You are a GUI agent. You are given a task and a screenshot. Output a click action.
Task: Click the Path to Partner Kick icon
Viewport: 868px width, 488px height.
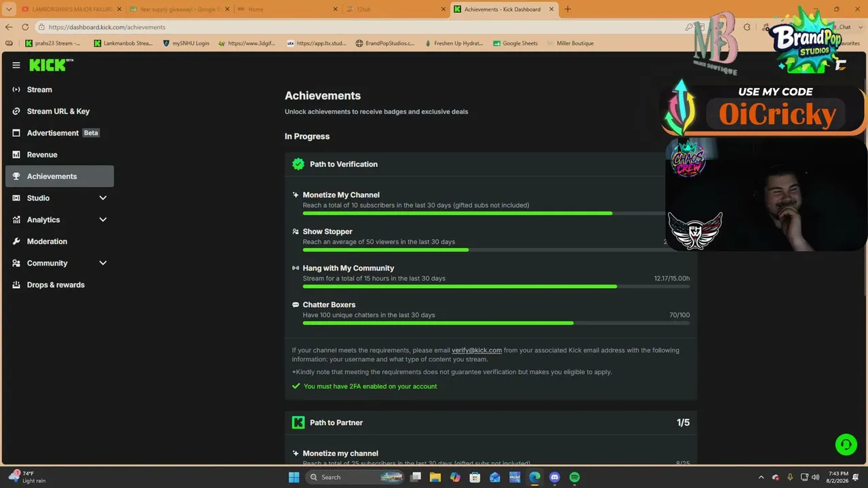[x=298, y=422]
